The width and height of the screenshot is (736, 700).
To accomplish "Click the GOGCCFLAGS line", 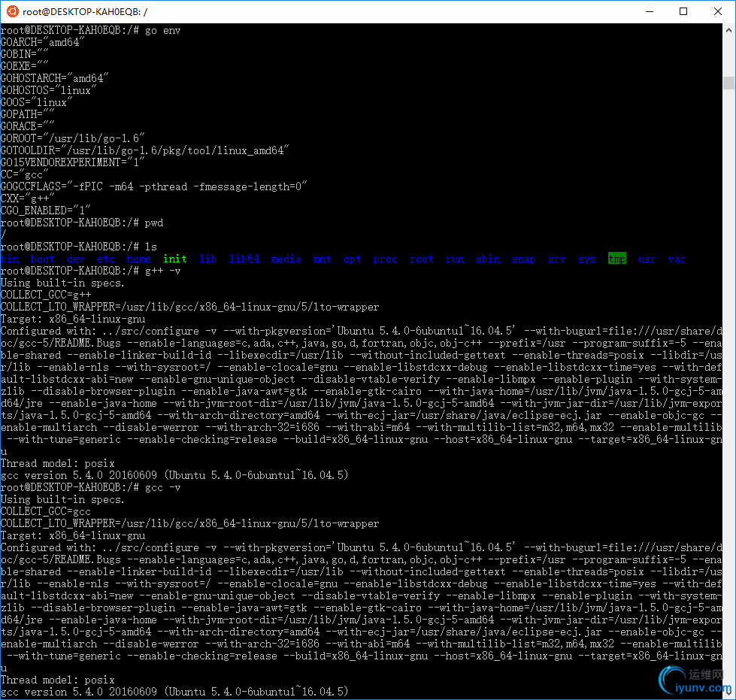I will point(153,186).
